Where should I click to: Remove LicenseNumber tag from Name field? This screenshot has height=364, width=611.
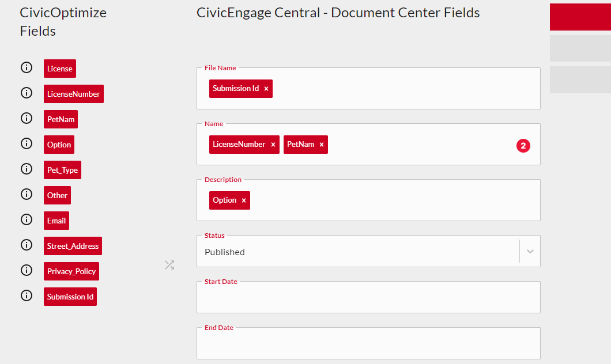(x=273, y=145)
